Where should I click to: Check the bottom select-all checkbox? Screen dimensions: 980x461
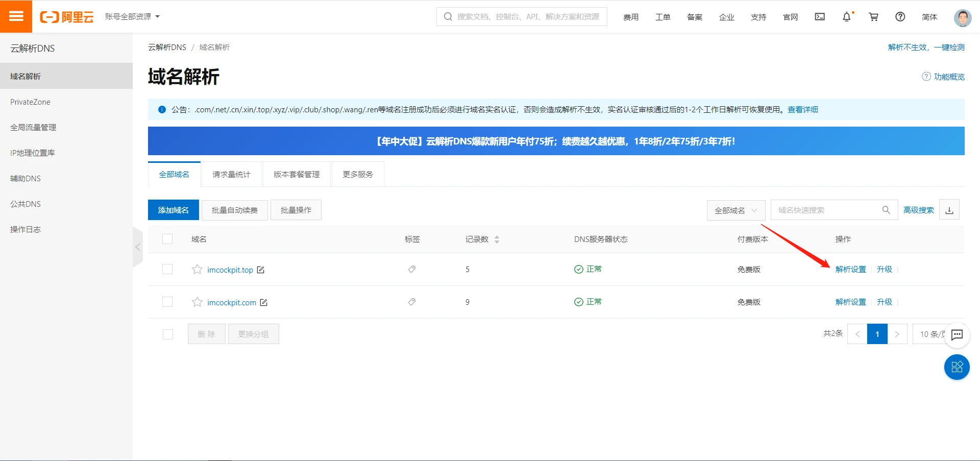coord(168,334)
